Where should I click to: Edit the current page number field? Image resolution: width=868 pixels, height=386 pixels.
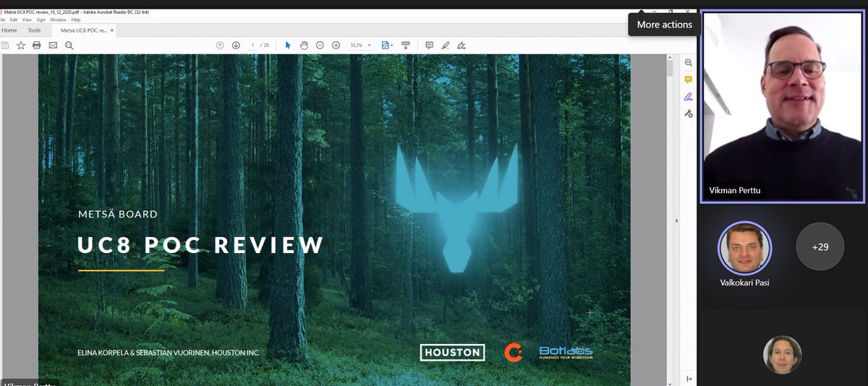tap(252, 45)
